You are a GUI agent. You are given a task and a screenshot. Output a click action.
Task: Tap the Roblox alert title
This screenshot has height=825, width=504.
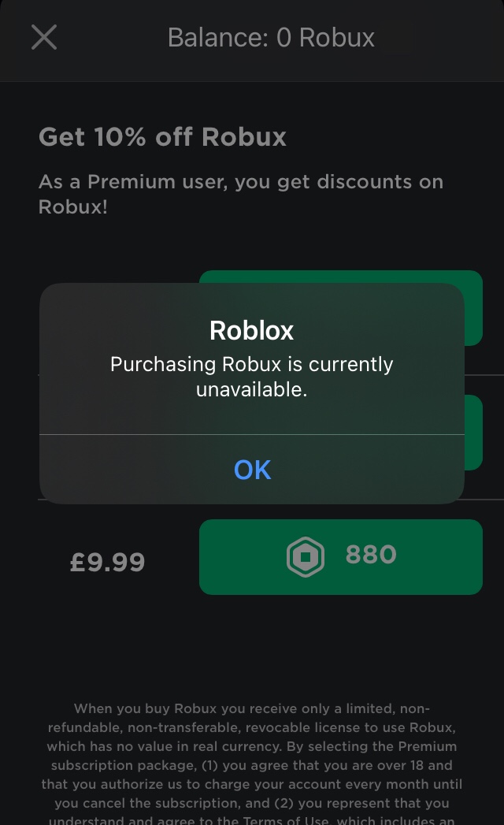tap(252, 330)
